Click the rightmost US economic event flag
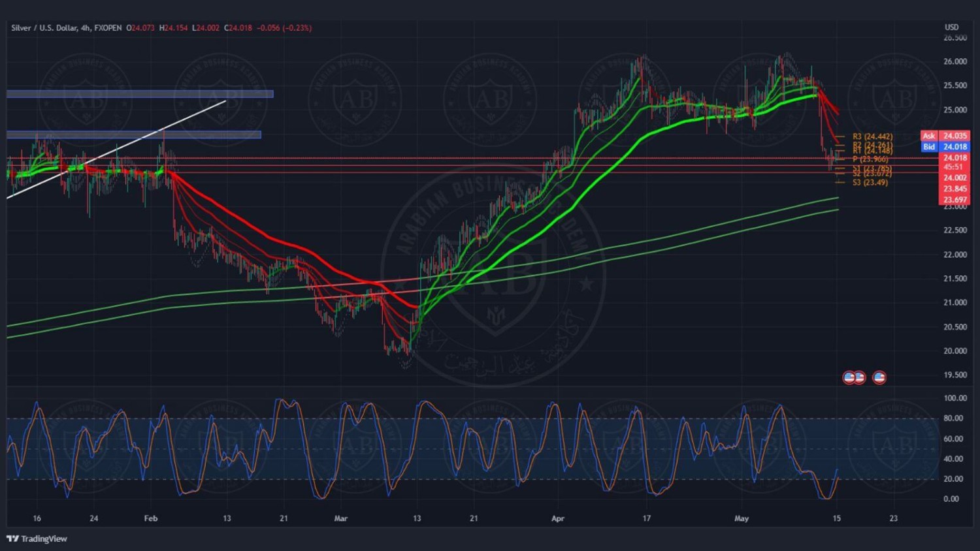 coord(879,377)
